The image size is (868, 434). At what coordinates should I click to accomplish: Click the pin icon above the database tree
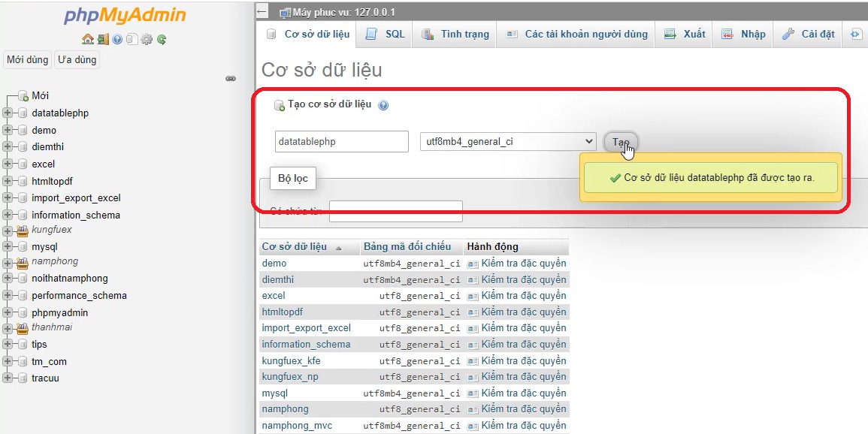coord(230,78)
